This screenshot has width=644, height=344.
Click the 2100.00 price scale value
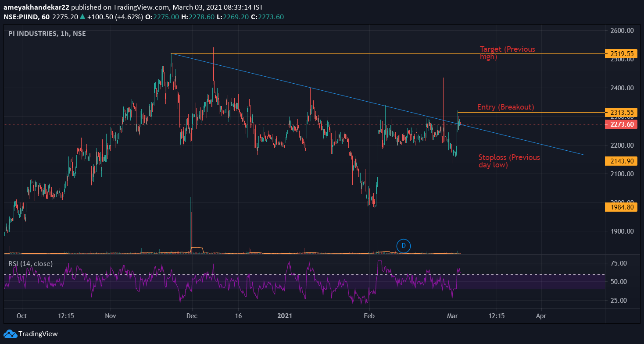623,174
